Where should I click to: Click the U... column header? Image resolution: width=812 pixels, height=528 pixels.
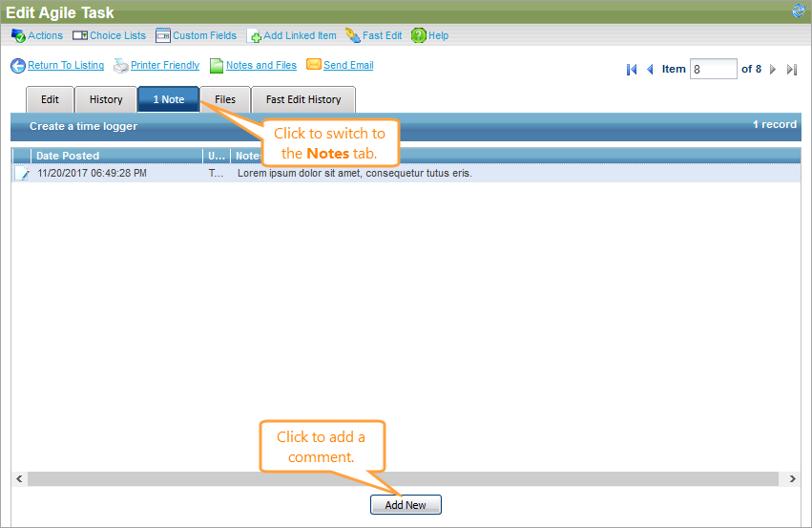[217, 156]
